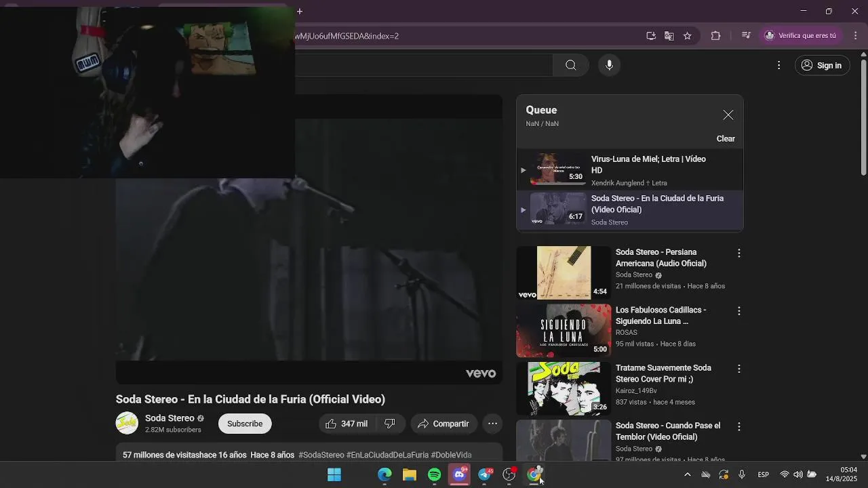This screenshot has height=488, width=868.
Task: Click the 'ROSAS' channel name
Action: click(x=627, y=333)
